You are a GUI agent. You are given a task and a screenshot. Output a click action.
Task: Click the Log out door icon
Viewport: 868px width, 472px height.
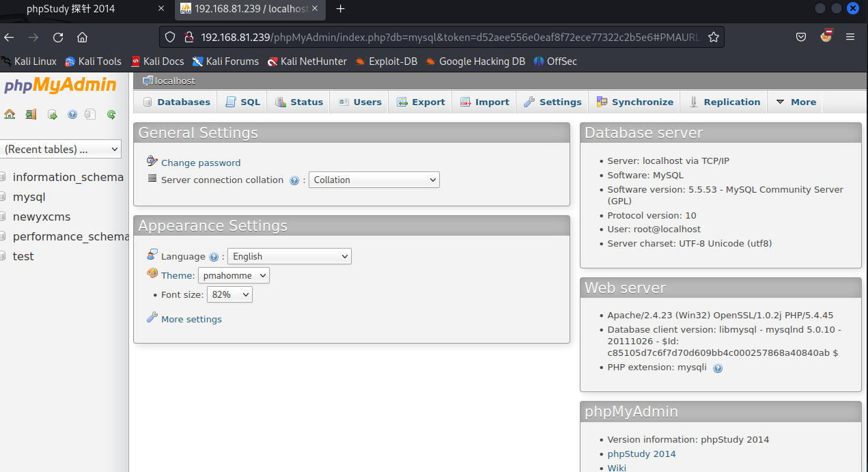(31, 115)
